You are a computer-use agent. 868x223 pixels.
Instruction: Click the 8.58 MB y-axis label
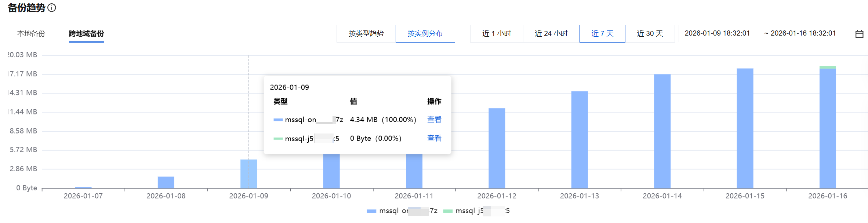click(x=23, y=131)
